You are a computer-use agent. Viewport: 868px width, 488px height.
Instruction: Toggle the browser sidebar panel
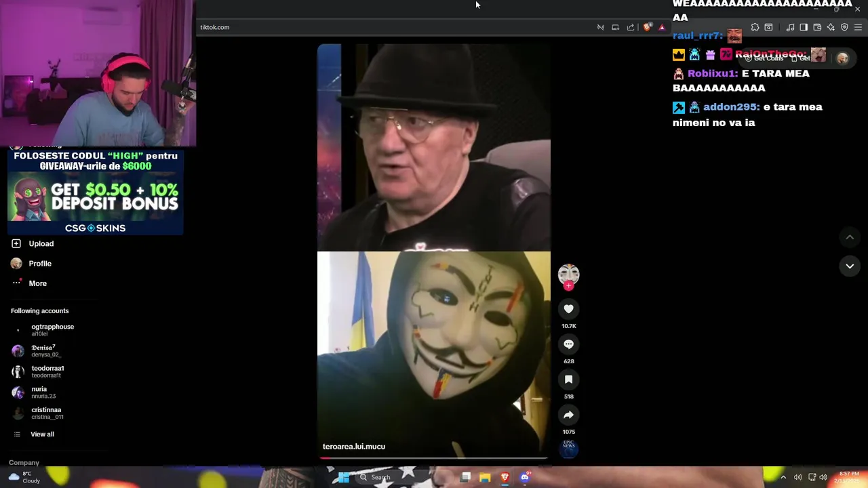pyautogui.click(x=804, y=27)
